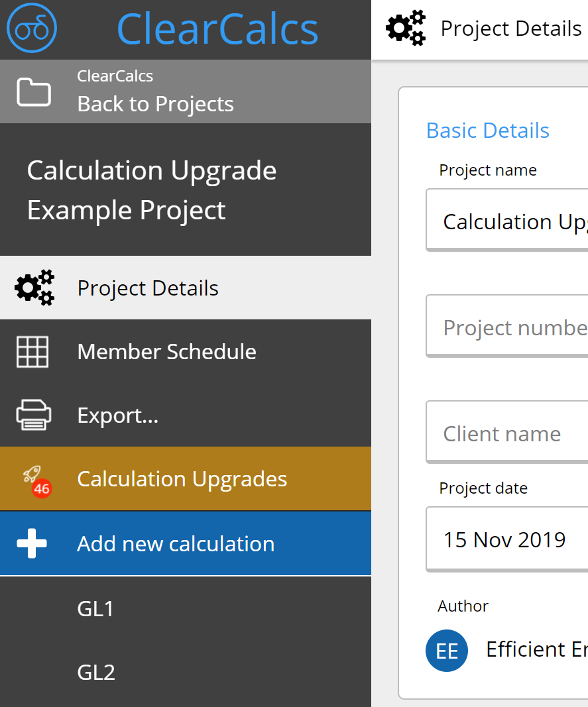Image resolution: width=588 pixels, height=707 pixels.
Task: Open the Export... option
Action: 186,415
